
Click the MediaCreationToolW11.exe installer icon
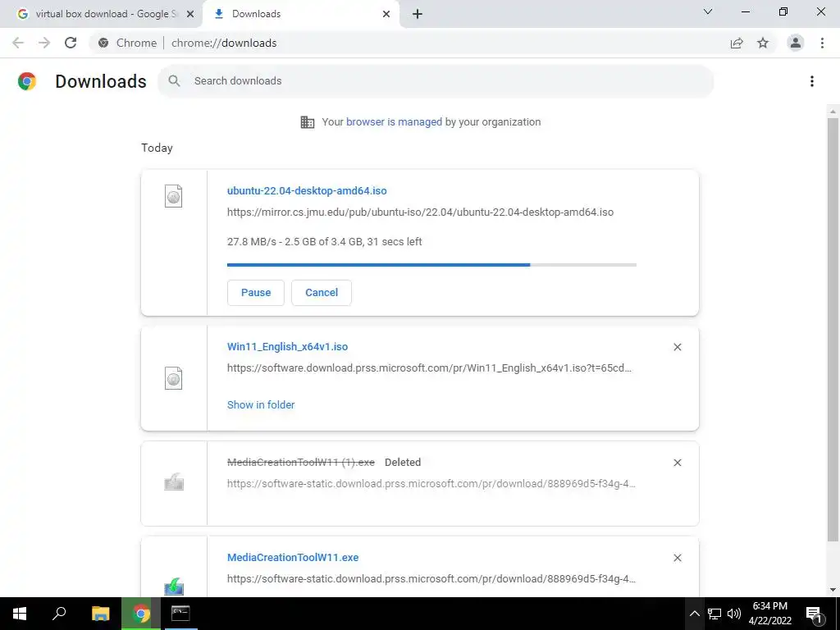tap(174, 587)
